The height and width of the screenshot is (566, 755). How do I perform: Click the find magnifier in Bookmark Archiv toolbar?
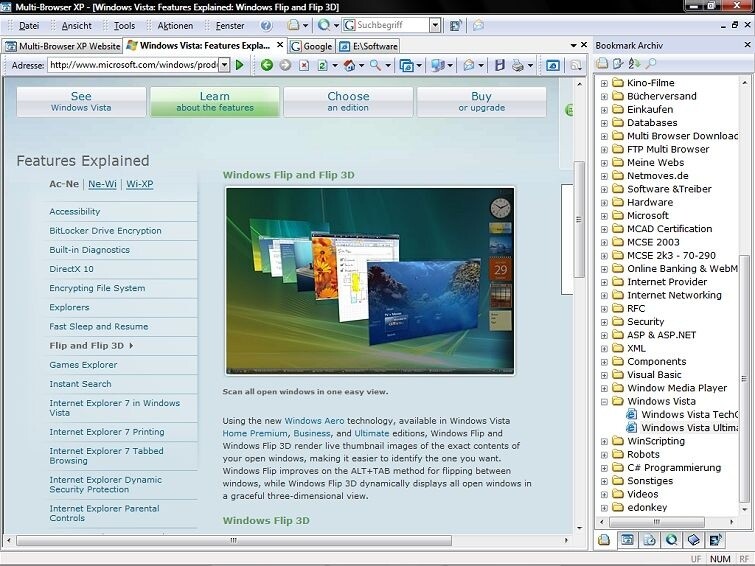click(651, 63)
